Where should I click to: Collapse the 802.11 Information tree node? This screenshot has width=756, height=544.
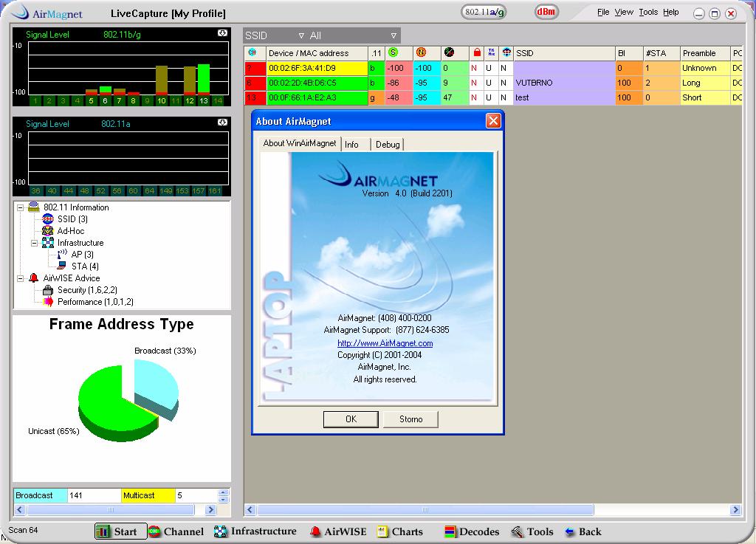click(x=20, y=207)
